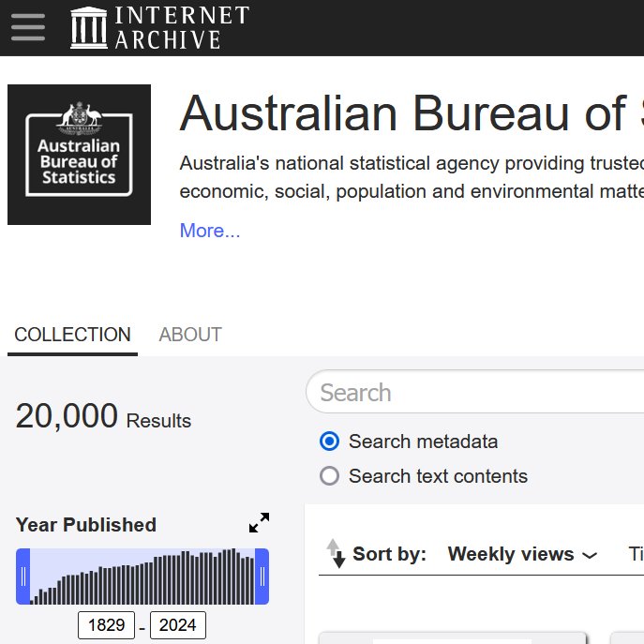Image resolution: width=644 pixels, height=644 pixels.
Task: Toggle sort direction arrows
Action: 336,554
